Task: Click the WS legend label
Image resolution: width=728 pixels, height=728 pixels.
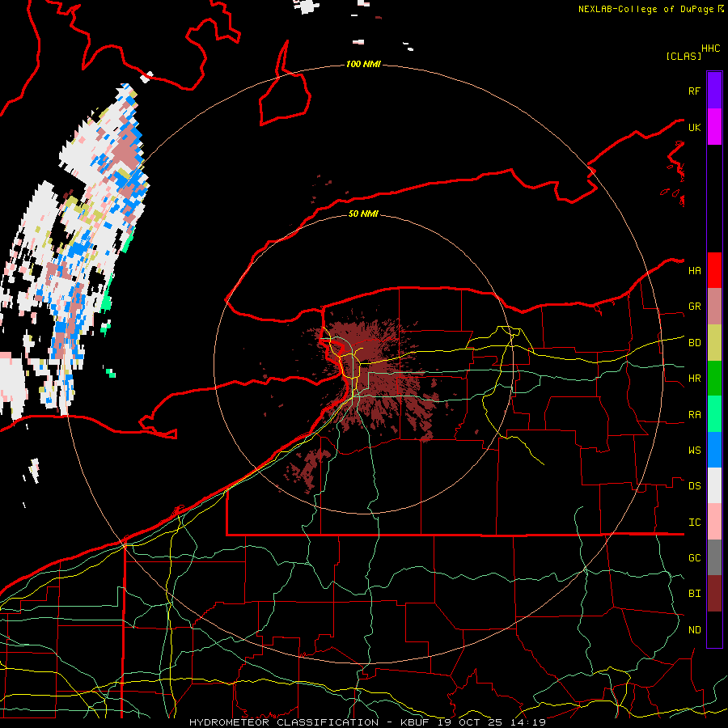Action: coord(695,450)
